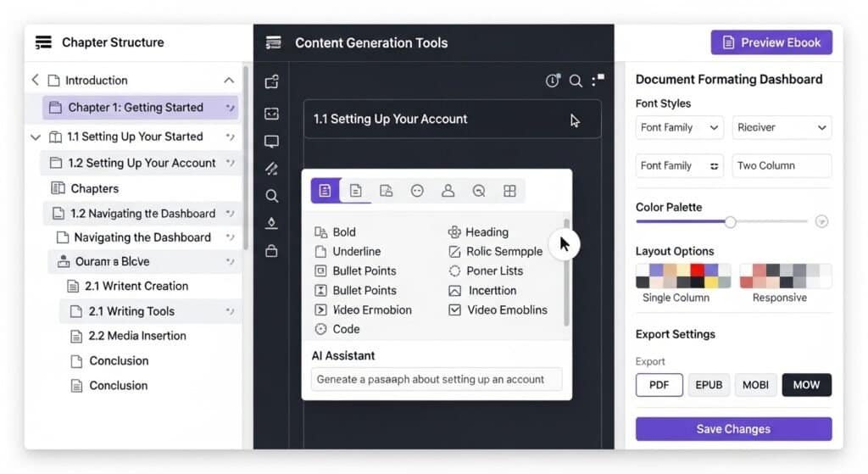
Task: Open the more options dots in editor header
Action: (598, 80)
